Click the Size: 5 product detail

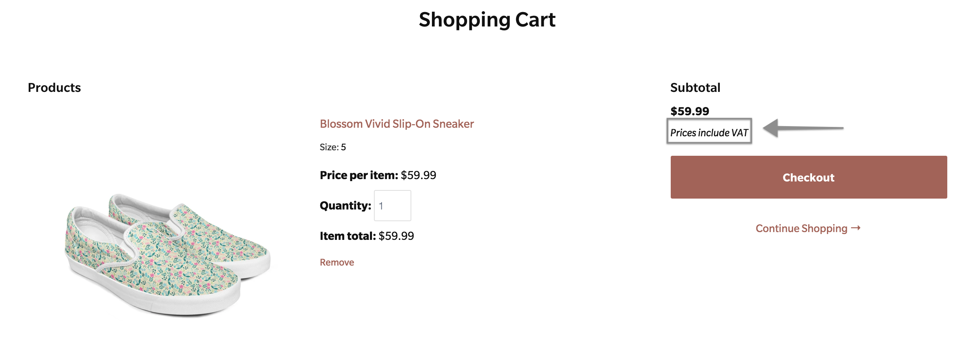[x=333, y=147]
